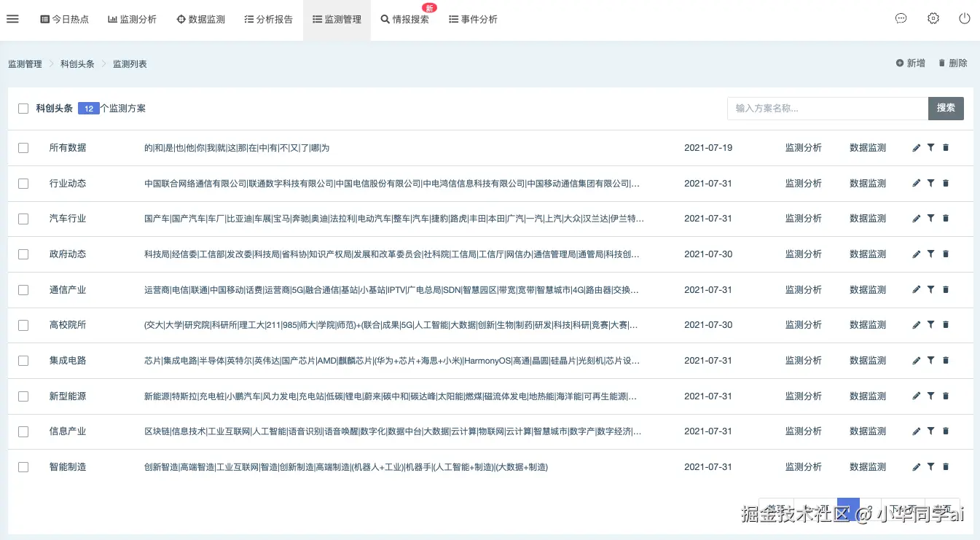Open 监测分析 link in 信息产业 row
980x540 pixels.
coord(803,431)
